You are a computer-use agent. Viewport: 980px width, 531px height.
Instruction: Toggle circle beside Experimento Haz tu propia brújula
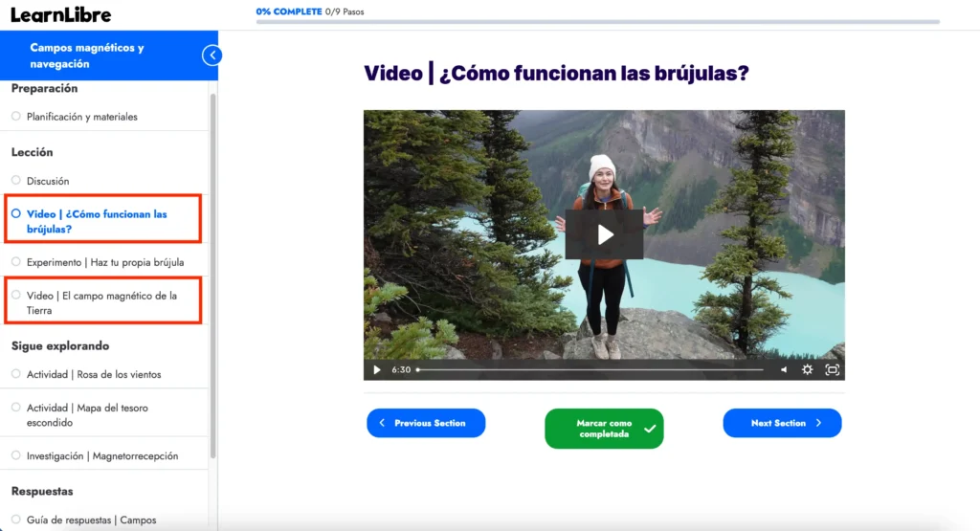coord(15,262)
